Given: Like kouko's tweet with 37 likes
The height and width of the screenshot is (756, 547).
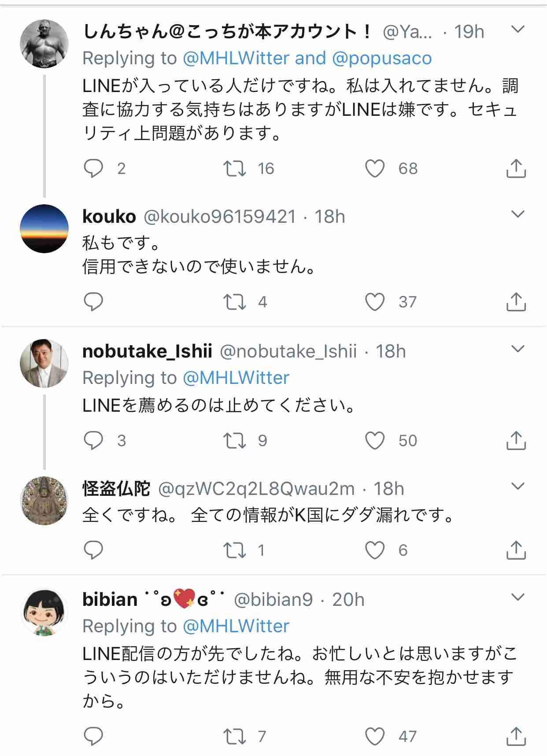Looking at the screenshot, I should 375,302.
